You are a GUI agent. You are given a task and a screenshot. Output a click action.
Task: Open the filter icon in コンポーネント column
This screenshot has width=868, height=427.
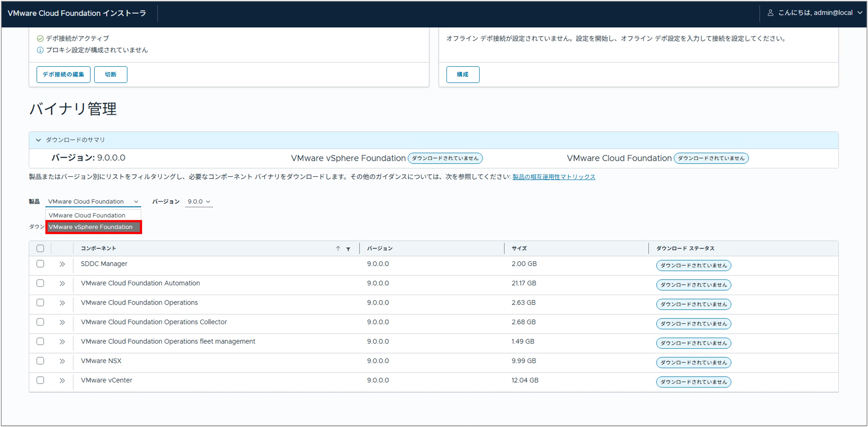point(348,249)
